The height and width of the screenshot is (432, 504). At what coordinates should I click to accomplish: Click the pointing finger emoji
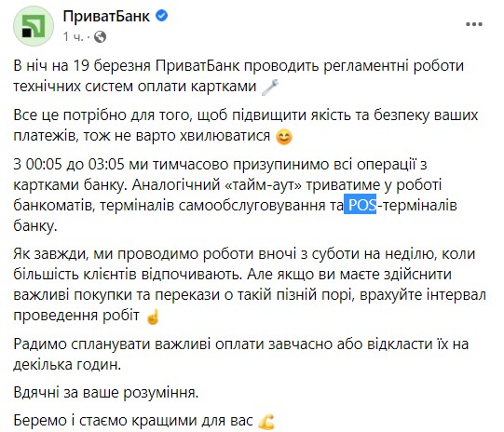(x=153, y=316)
